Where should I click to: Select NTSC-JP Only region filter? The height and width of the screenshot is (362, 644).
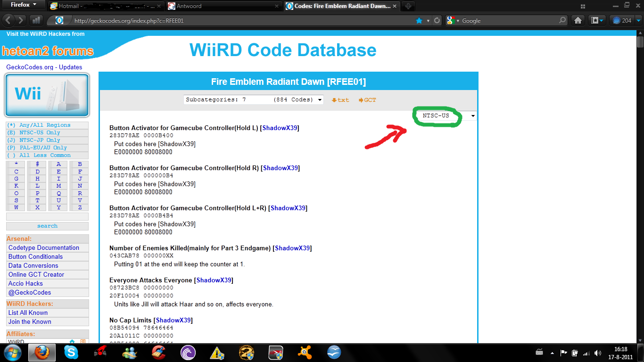pos(47,140)
